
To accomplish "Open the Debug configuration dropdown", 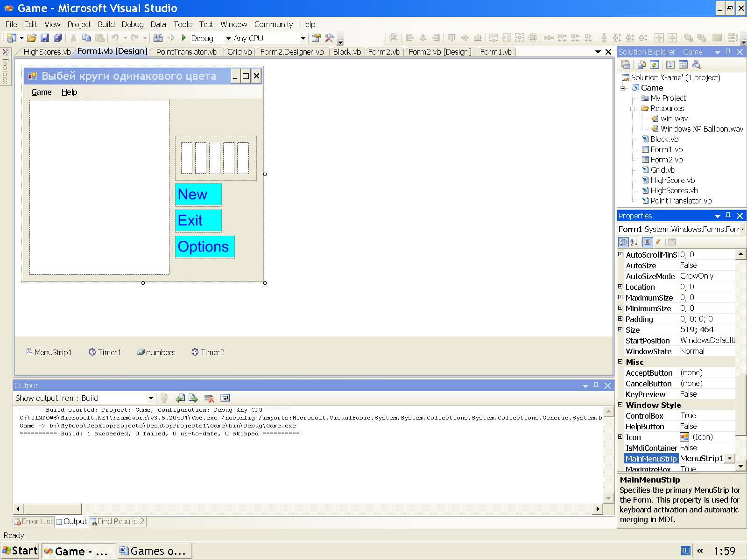I will pyautogui.click(x=228, y=38).
